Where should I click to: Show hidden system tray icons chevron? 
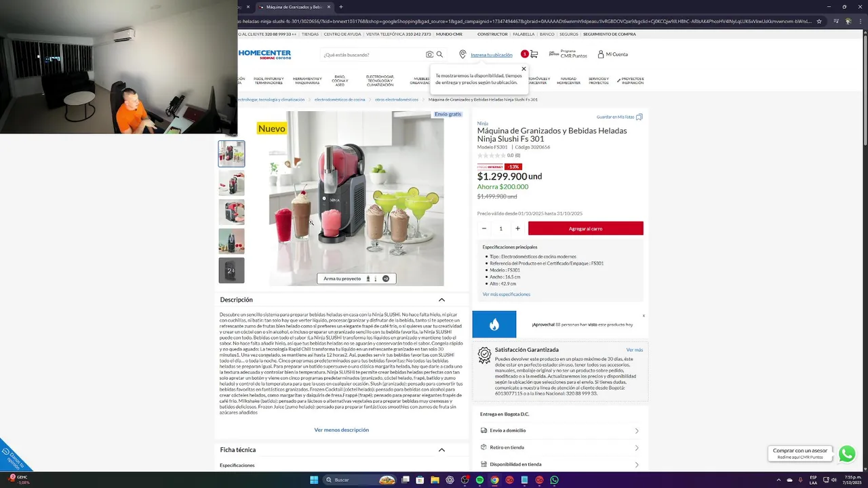778,480
